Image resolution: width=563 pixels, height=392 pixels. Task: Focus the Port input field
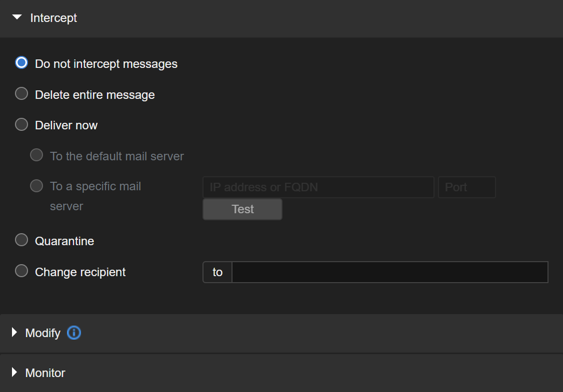pyautogui.click(x=466, y=187)
